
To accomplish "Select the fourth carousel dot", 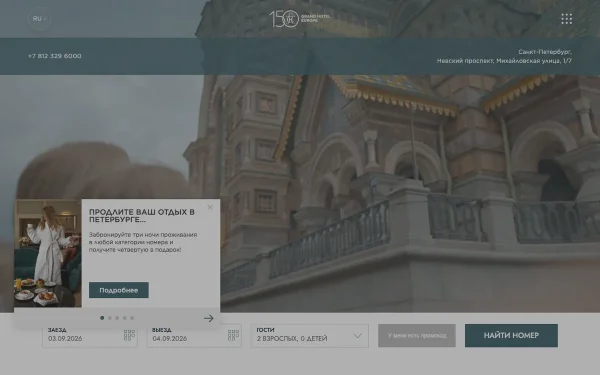I will (124, 318).
